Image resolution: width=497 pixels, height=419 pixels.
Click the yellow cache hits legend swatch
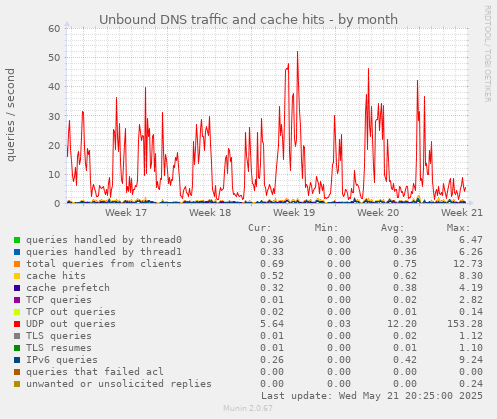tap(17, 276)
